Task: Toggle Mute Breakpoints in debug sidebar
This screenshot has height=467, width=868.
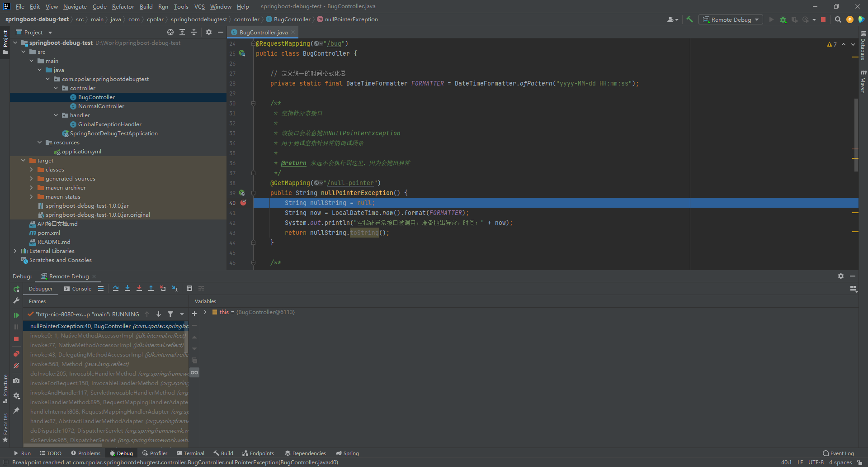Action: pyautogui.click(x=16, y=366)
